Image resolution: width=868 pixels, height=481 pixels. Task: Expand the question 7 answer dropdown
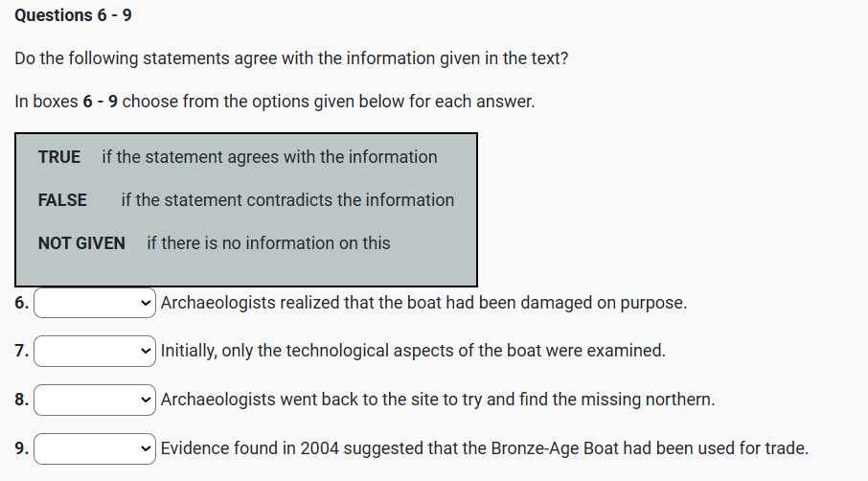(x=94, y=351)
